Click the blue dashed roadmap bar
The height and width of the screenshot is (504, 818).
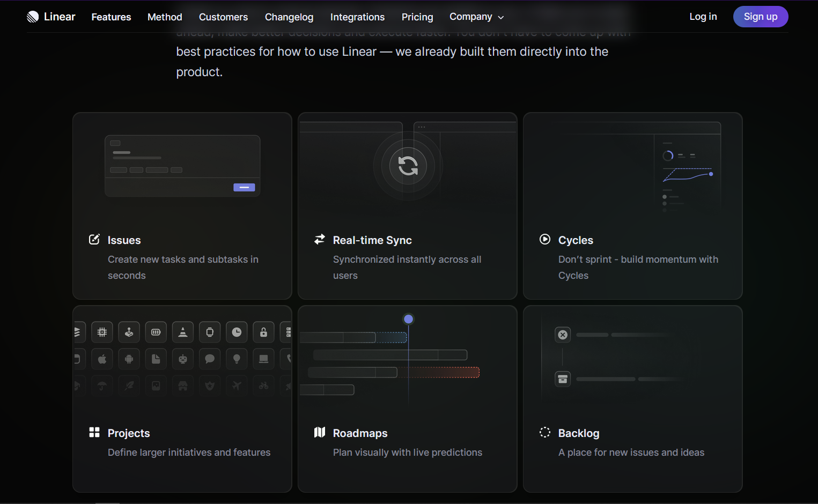391,337
